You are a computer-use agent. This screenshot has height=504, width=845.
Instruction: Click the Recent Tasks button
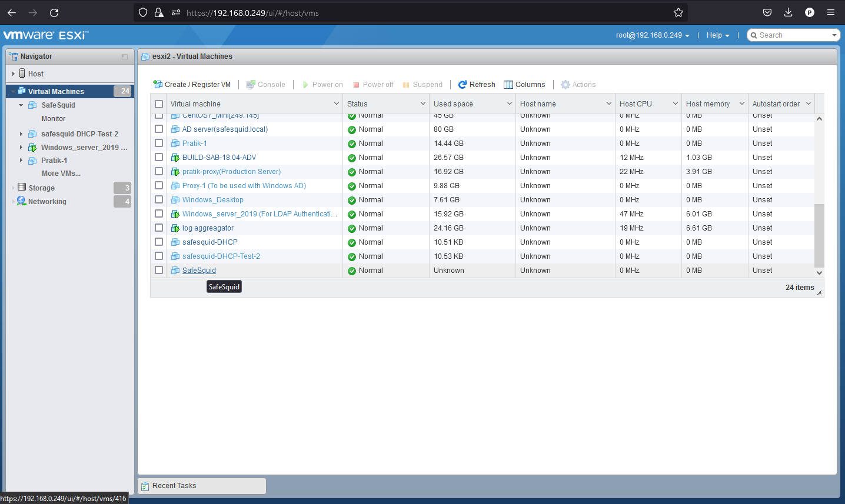coord(202,486)
